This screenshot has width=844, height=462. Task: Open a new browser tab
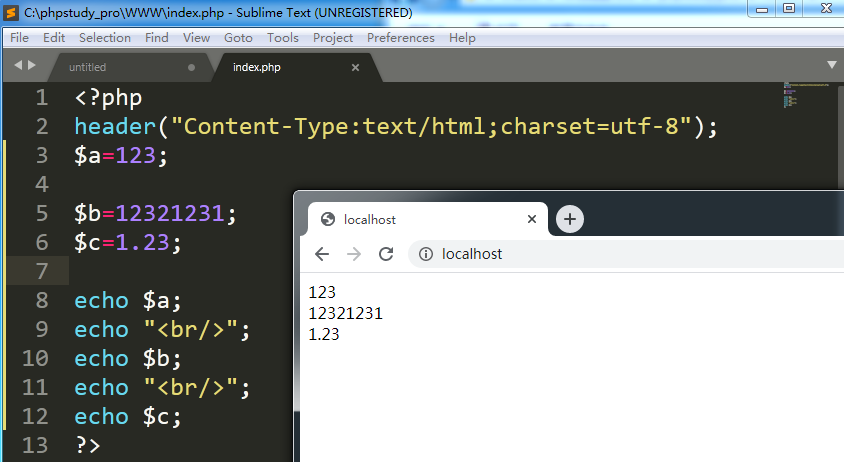(x=569, y=219)
